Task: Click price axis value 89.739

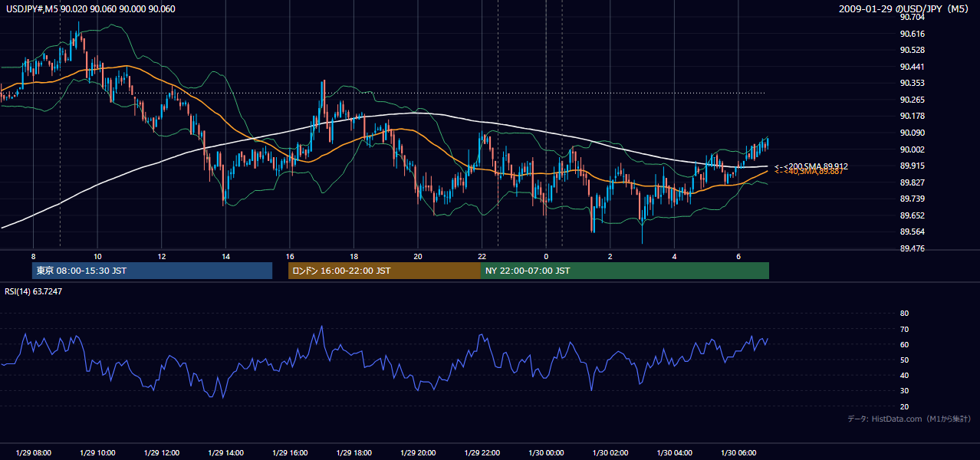Action: click(x=913, y=199)
